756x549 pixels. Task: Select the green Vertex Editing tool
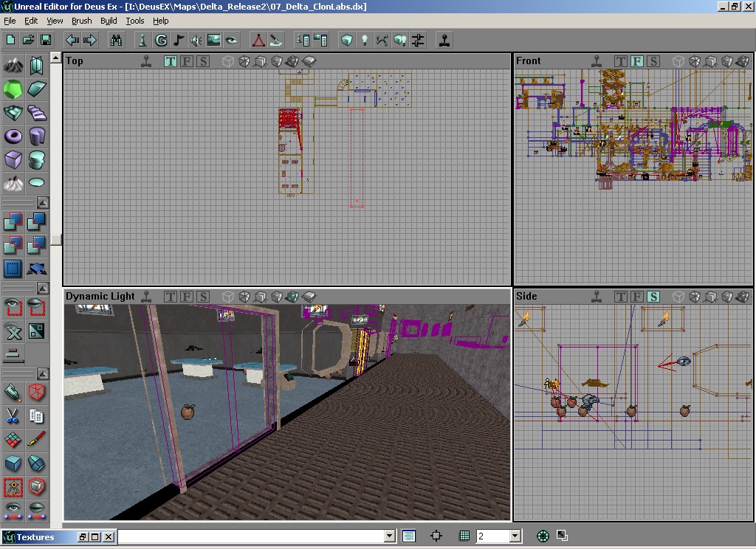click(x=13, y=89)
